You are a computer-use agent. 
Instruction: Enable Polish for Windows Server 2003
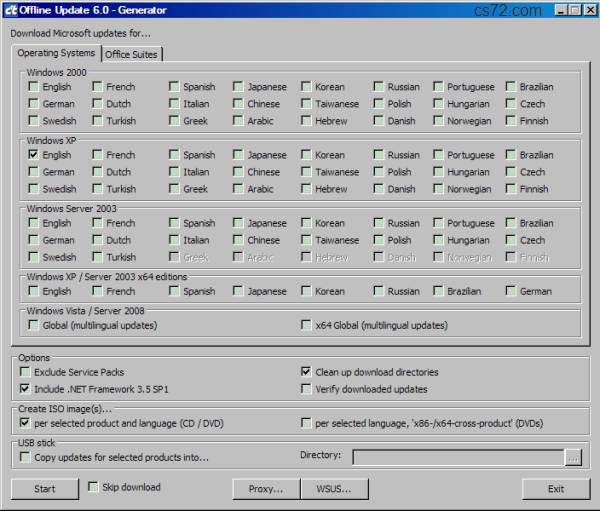coord(379,240)
